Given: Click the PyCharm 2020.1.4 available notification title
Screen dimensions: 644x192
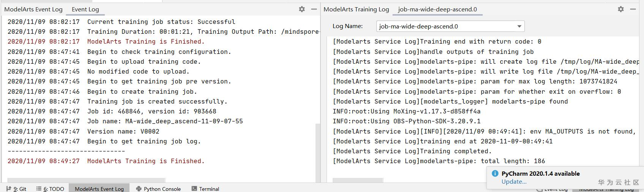Looking at the screenshot, I should click(x=541, y=173).
